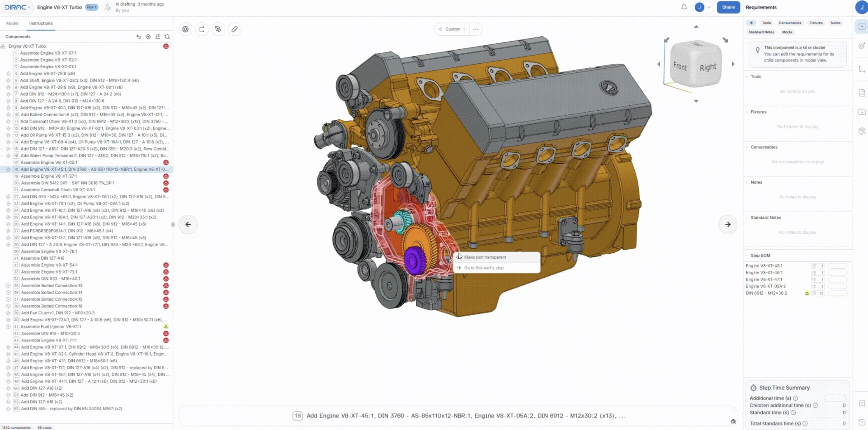Select step 18 Add Engine V8-XT-45:1 row
This screenshot has height=430, width=868.
pyautogui.click(x=86, y=169)
